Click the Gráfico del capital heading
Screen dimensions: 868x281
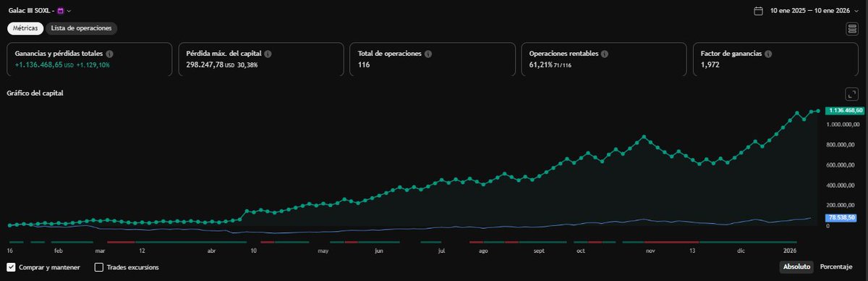[35, 93]
